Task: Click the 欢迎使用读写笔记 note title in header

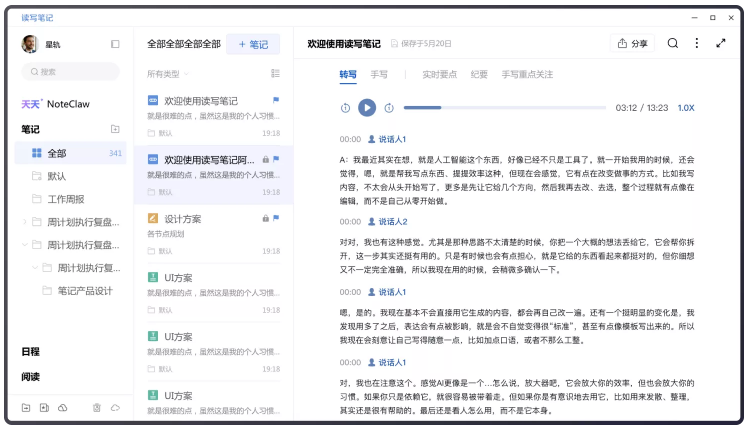Action: click(343, 43)
